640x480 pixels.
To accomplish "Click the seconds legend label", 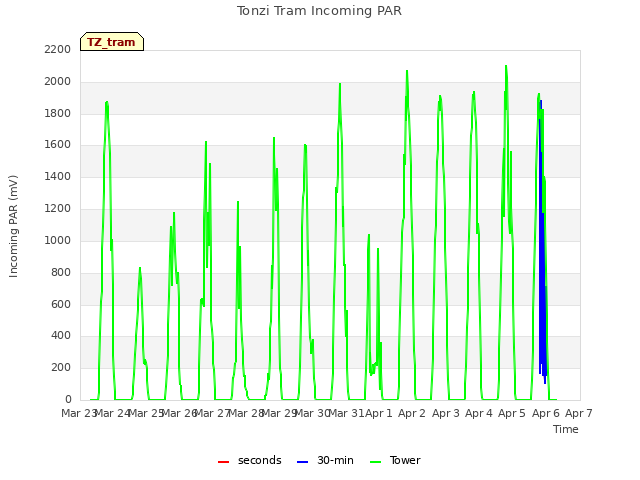I will coord(260,460).
